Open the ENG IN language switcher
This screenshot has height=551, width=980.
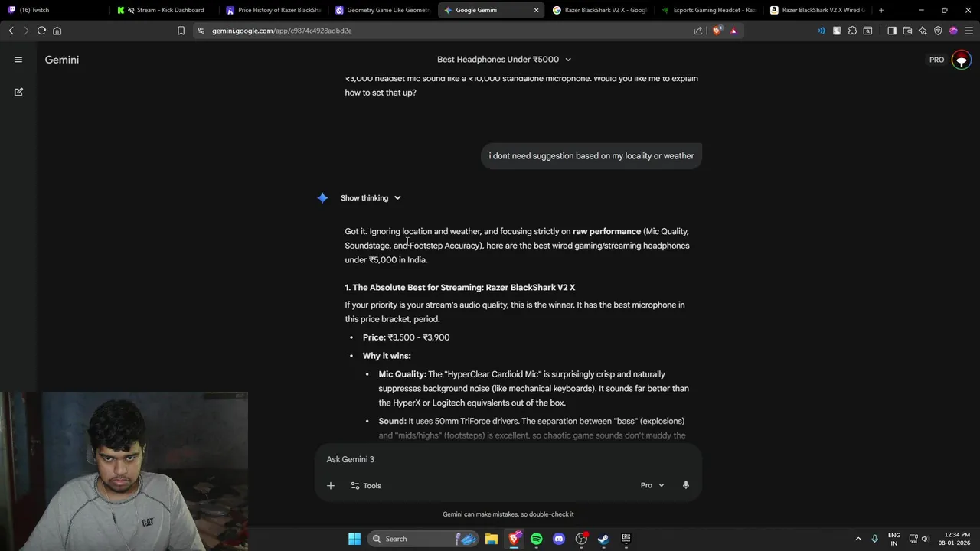click(x=893, y=539)
